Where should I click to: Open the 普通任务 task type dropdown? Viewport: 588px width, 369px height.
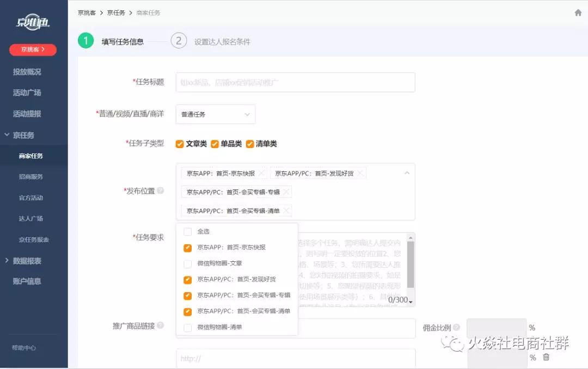216,114
